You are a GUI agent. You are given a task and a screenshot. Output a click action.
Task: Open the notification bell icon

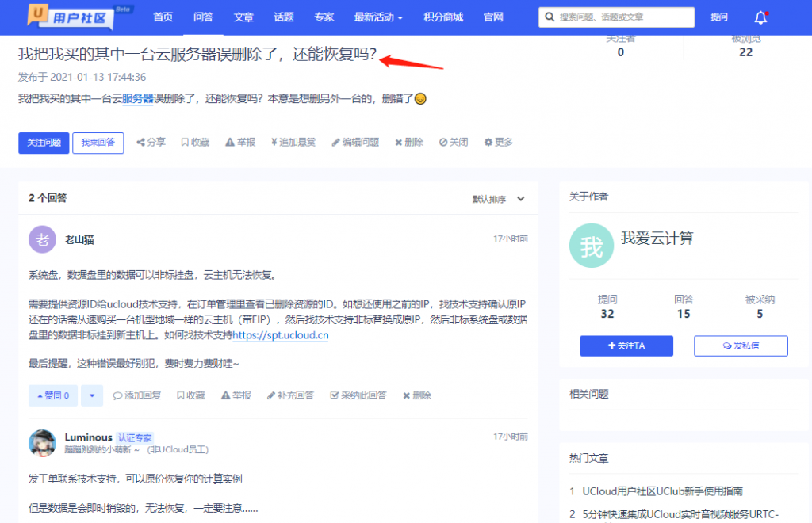click(760, 17)
